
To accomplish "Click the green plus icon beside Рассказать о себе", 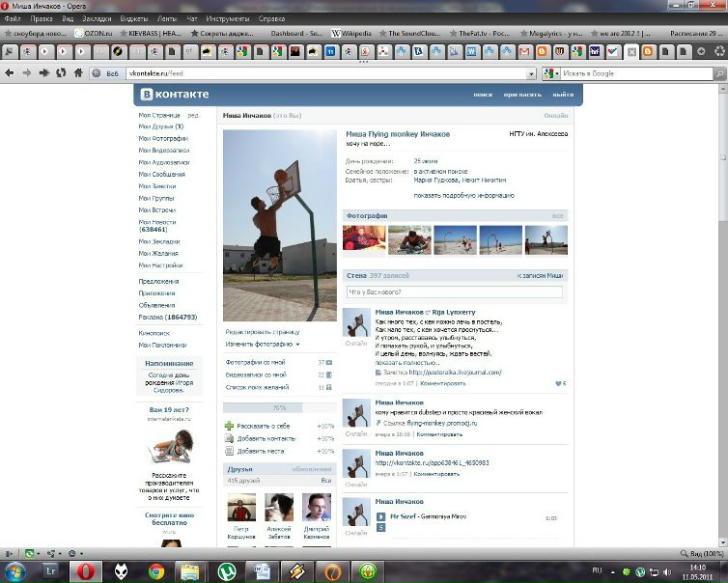I will 229,426.
